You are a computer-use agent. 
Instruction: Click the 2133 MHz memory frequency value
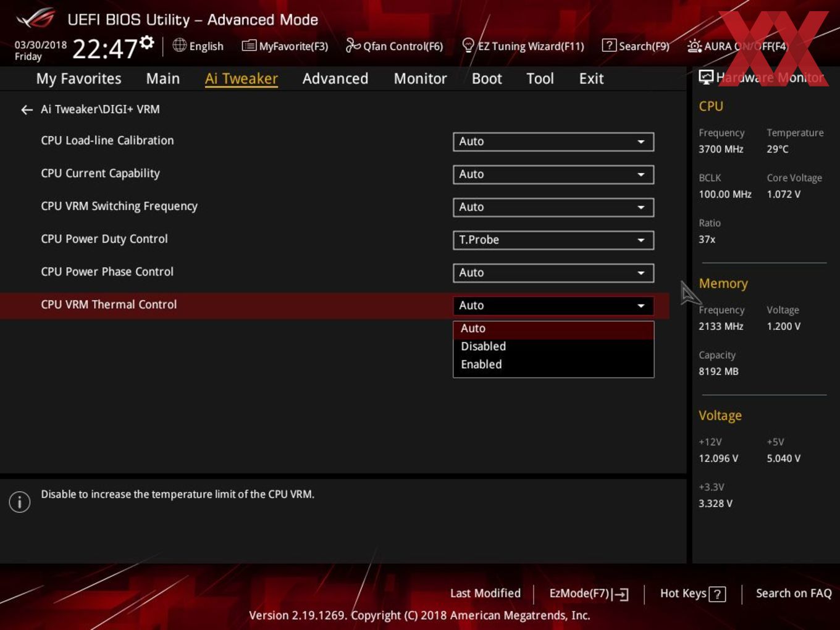(721, 327)
